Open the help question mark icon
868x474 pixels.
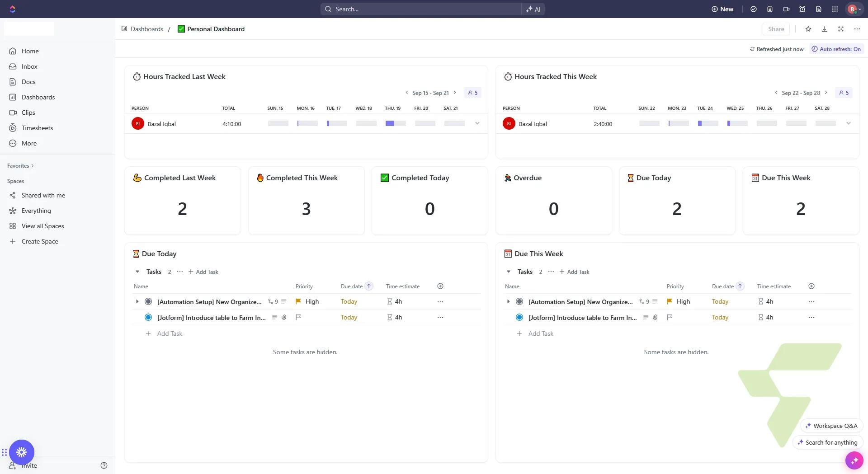[x=104, y=465]
